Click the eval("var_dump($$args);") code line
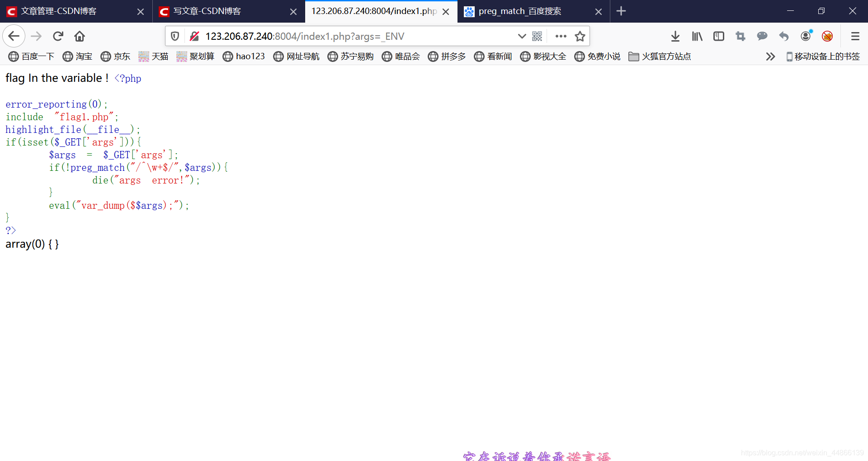868x461 pixels. [119, 206]
